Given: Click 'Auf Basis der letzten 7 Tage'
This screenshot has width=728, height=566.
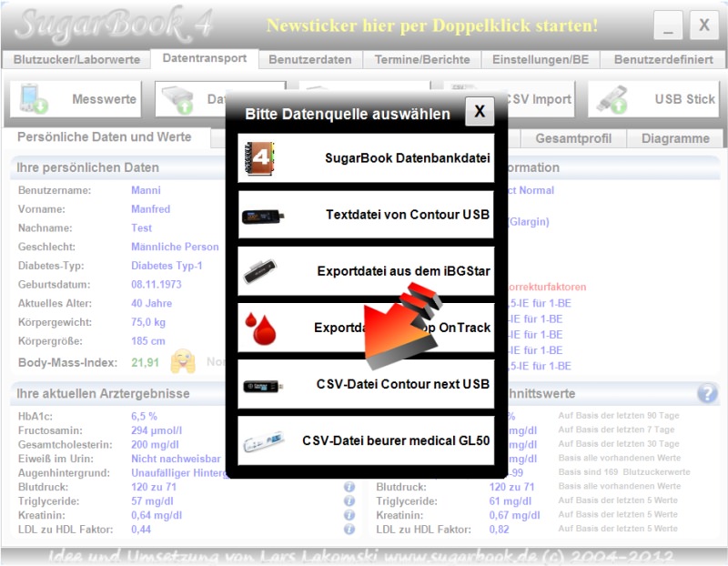Looking at the screenshot, I should pyautogui.click(x=617, y=430).
